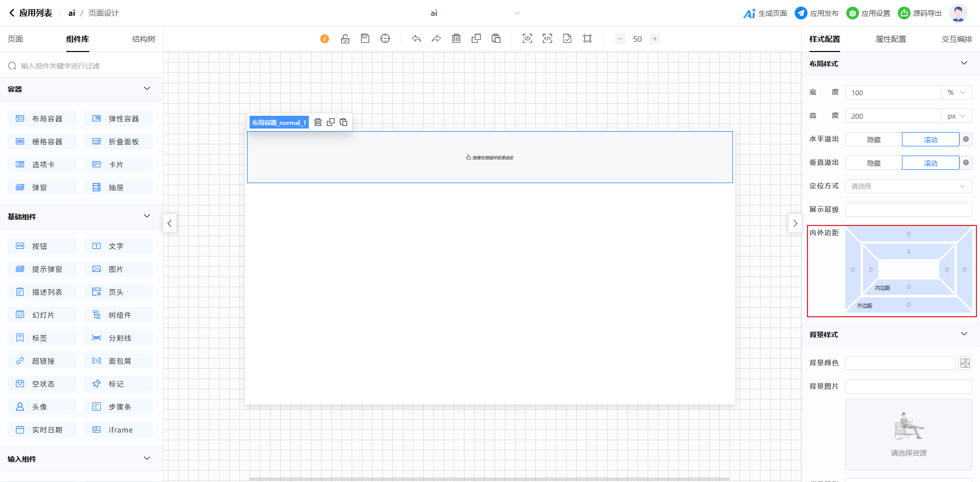The width and height of the screenshot is (980, 482).
Task: Click the orange info icon in toolbar
Action: coord(325,39)
